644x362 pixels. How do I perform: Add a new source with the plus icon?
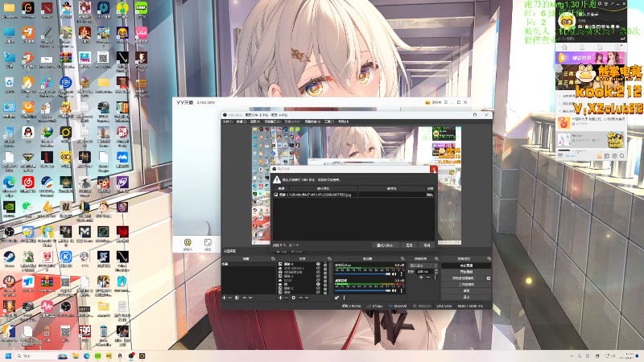[x=280, y=298]
